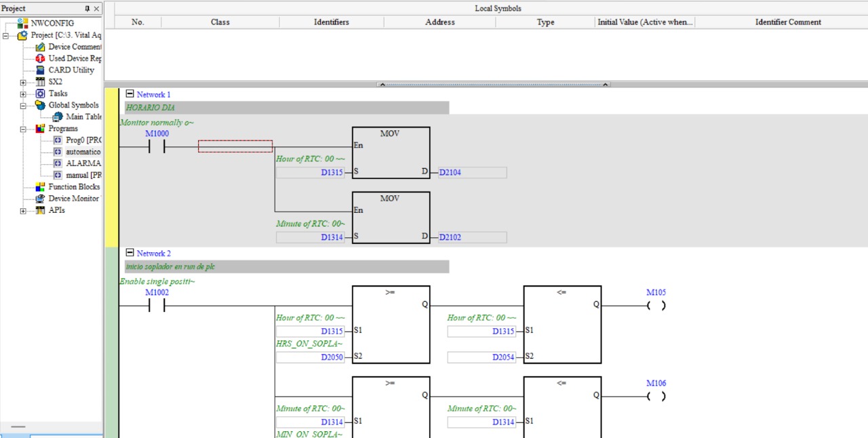Screen dimensions: 868x438
Task: Open the Device Monitor icon
Action: pos(40,199)
